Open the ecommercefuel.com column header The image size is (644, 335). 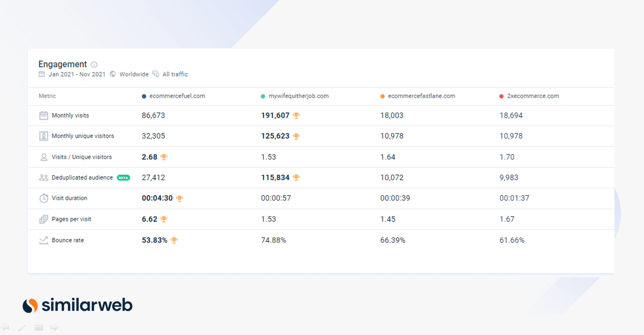tap(177, 96)
